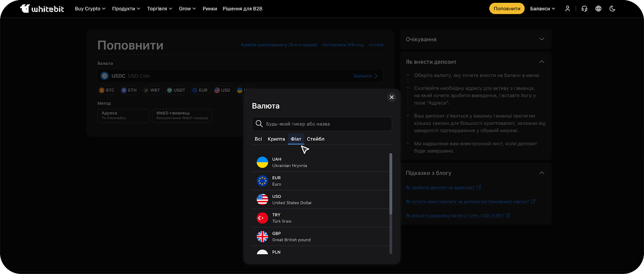The image size is (644, 274).
Task: Click the support headset icon
Action: pos(584,8)
